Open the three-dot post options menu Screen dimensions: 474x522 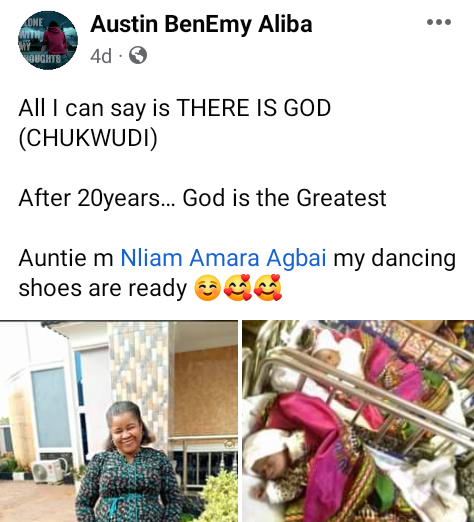pyautogui.click(x=439, y=22)
